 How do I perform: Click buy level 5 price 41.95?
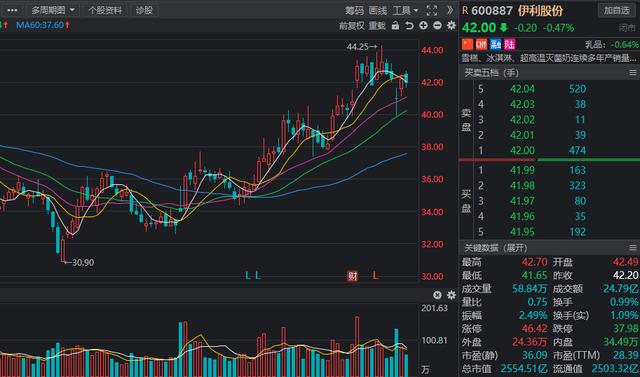pyautogui.click(x=522, y=232)
